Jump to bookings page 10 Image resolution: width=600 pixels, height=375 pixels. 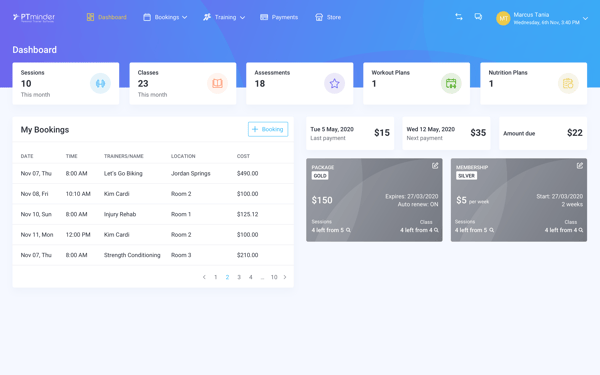tap(274, 277)
